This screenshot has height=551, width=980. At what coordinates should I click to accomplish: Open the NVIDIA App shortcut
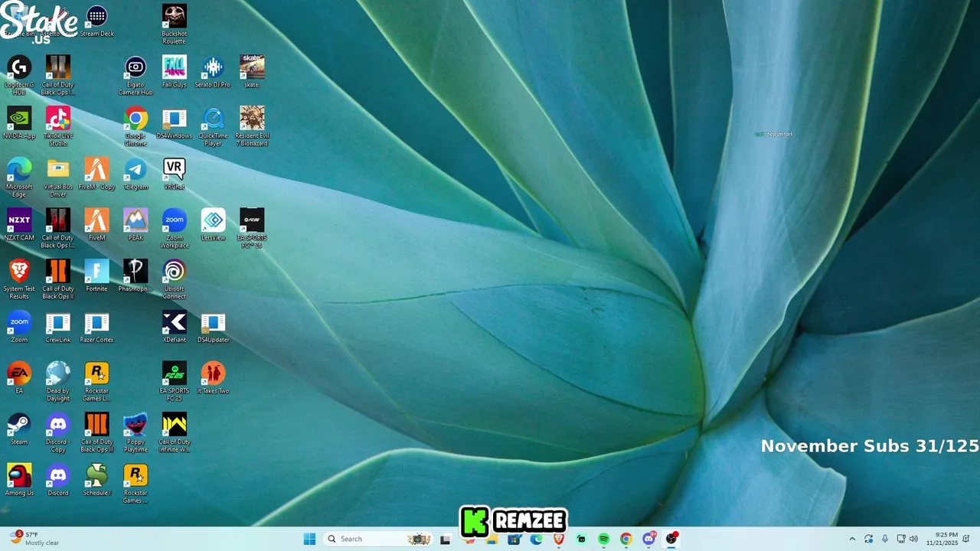(x=19, y=122)
